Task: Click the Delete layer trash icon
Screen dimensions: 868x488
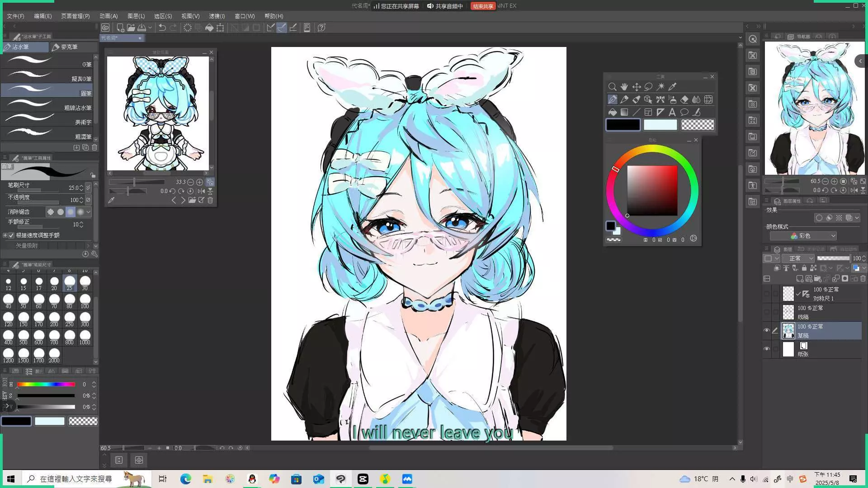Action: click(863, 279)
